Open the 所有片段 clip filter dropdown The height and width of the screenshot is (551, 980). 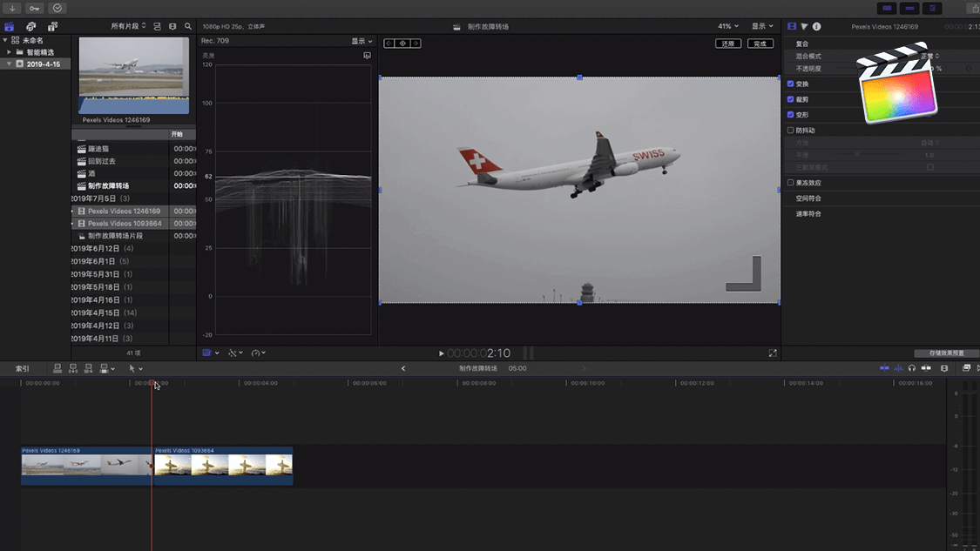pyautogui.click(x=127, y=27)
